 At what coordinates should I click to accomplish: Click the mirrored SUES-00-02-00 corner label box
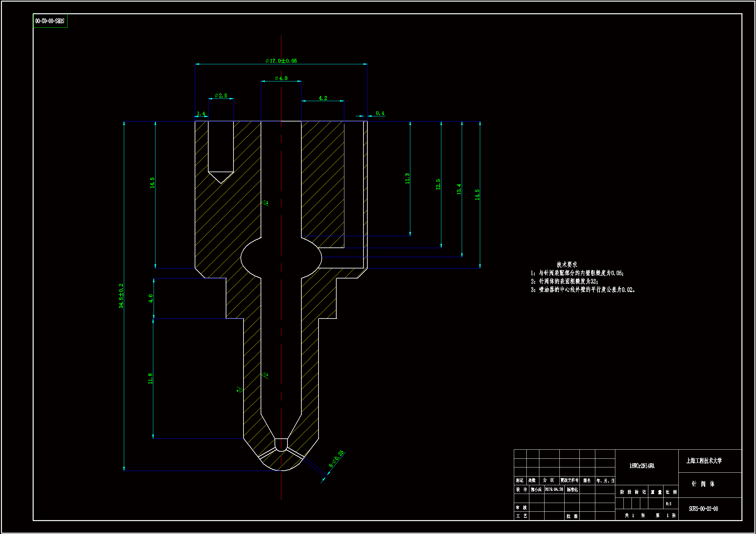coord(50,21)
